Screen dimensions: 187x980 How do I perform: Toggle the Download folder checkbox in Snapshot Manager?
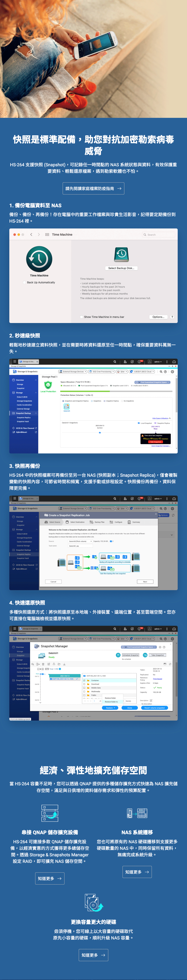tap(84, 684)
